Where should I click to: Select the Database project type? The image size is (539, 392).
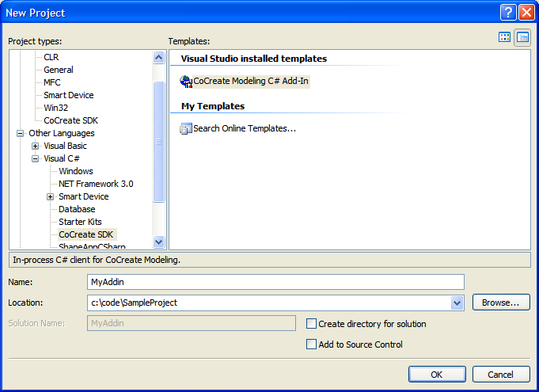[77, 209]
